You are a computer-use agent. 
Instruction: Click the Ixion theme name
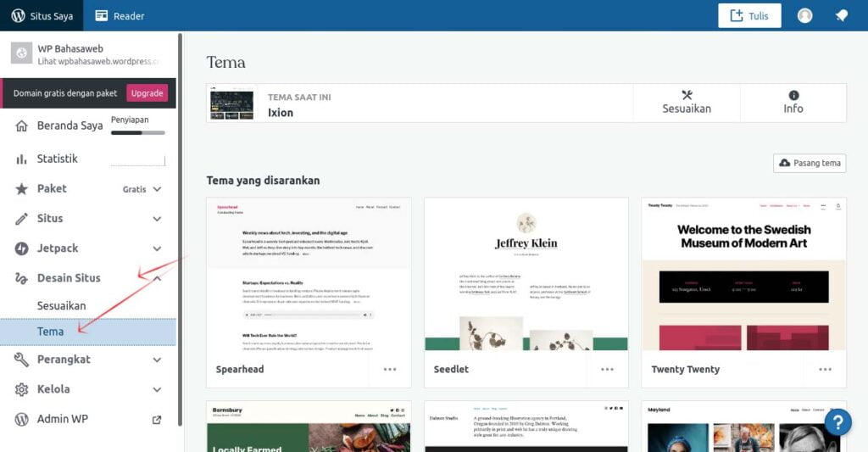281,113
